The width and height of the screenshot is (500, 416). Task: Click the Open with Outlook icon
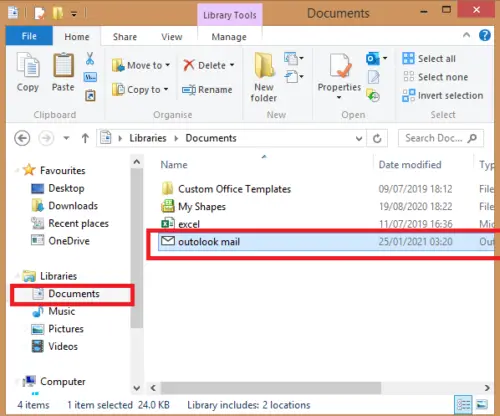(x=372, y=59)
